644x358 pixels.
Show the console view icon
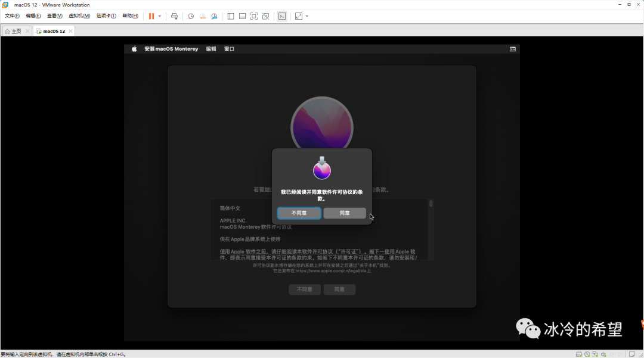[282, 16]
